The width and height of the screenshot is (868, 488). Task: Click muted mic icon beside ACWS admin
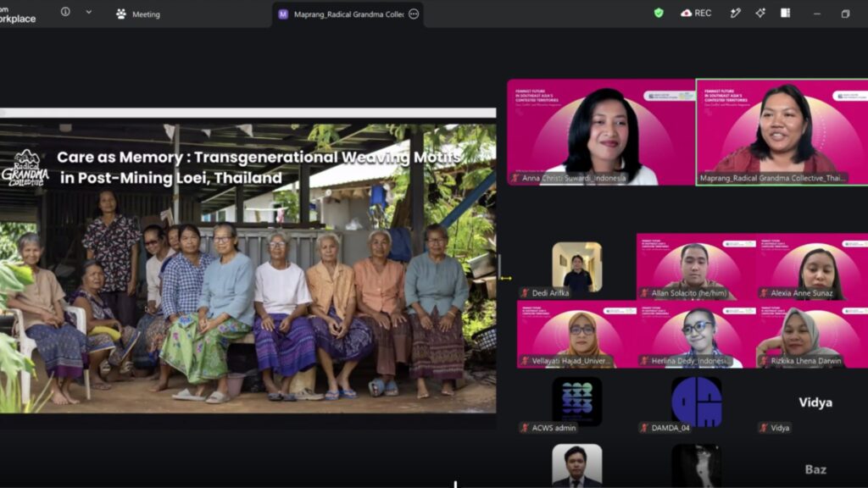point(525,428)
